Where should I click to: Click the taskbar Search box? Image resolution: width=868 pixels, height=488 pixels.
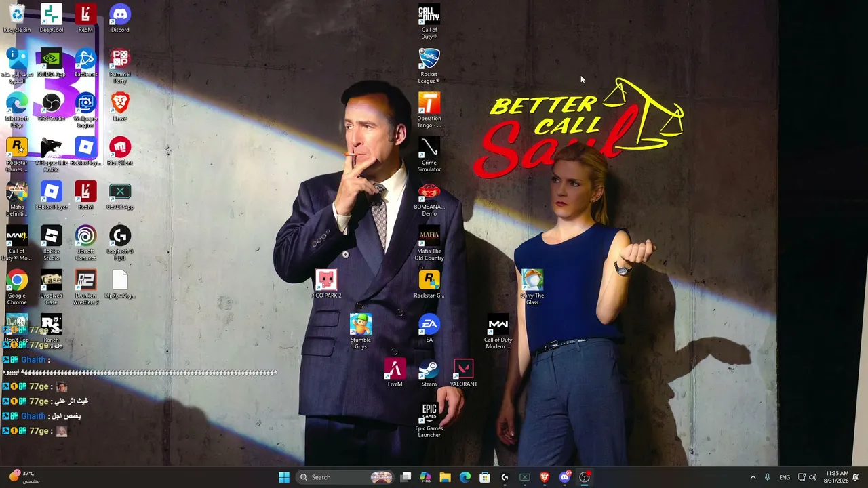click(x=344, y=477)
